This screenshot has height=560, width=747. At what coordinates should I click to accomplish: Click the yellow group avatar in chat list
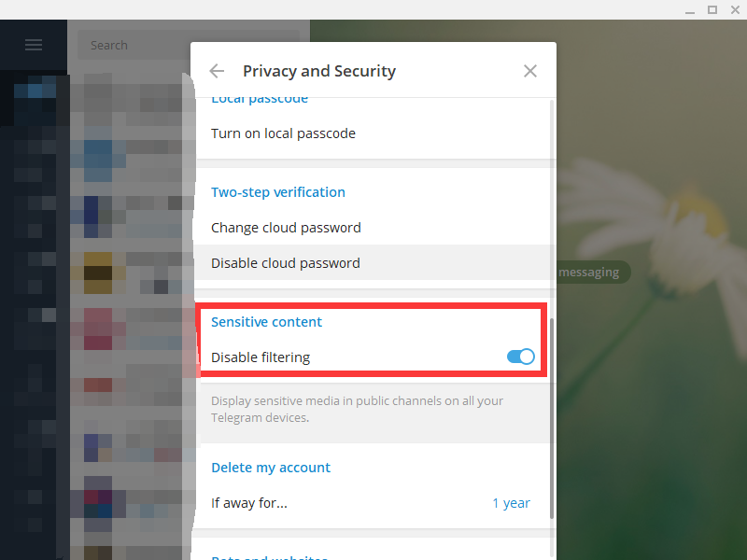[x=97, y=273]
